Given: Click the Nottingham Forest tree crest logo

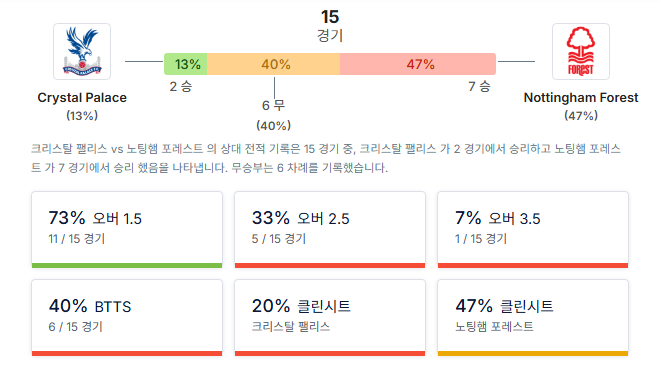Looking at the screenshot, I should (580, 51).
